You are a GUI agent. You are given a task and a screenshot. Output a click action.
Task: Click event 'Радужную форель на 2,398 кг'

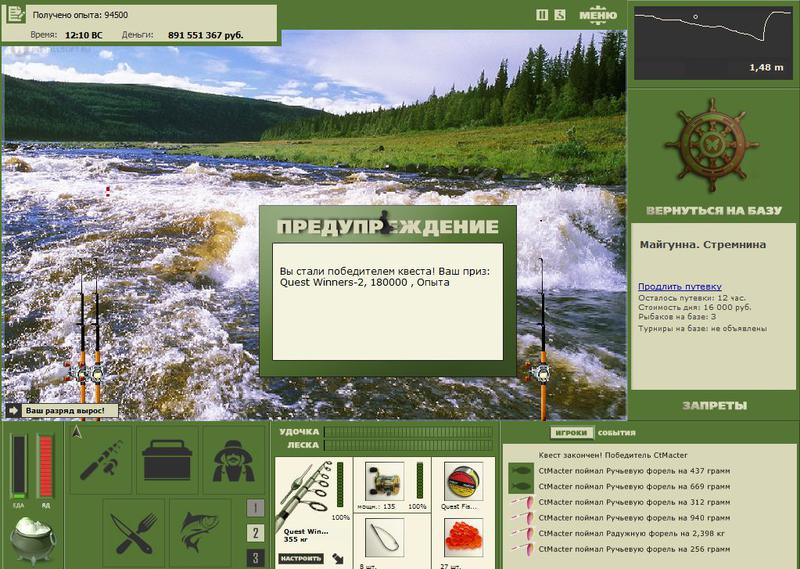click(x=632, y=534)
